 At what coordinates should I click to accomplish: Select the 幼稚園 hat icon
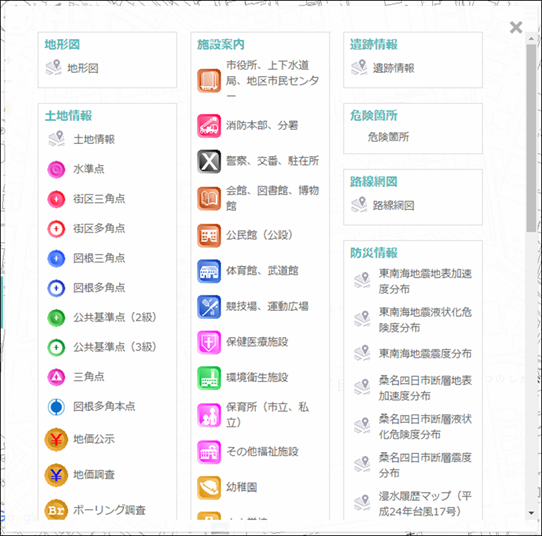(x=209, y=488)
